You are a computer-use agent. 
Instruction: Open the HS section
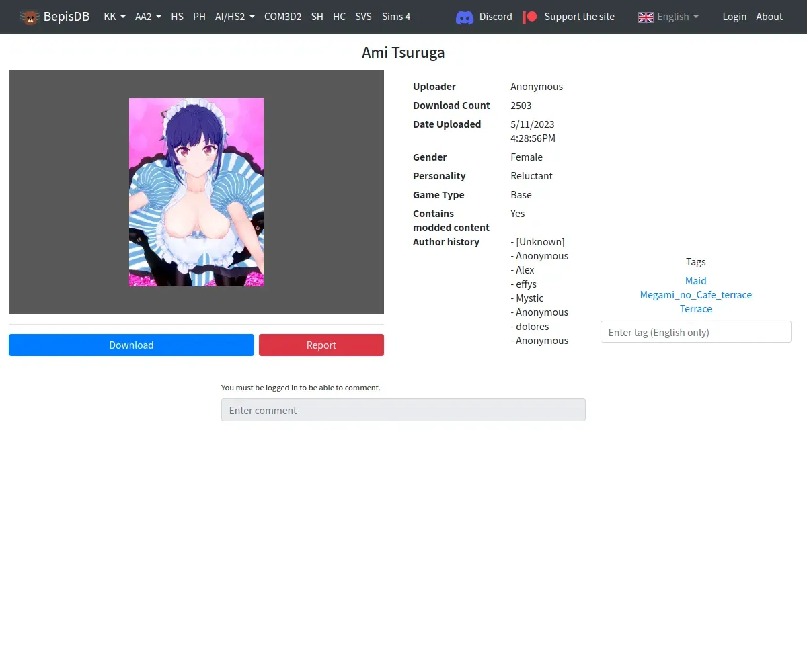coord(178,17)
